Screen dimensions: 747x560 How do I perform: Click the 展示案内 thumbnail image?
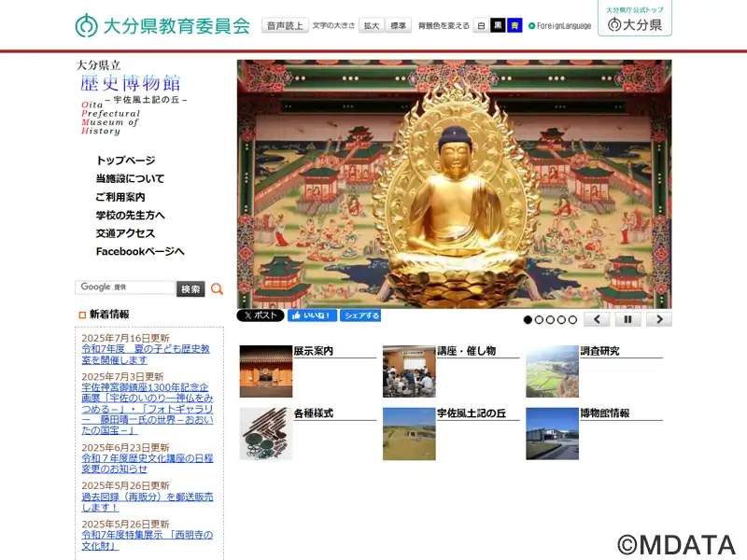[x=266, y=371]
